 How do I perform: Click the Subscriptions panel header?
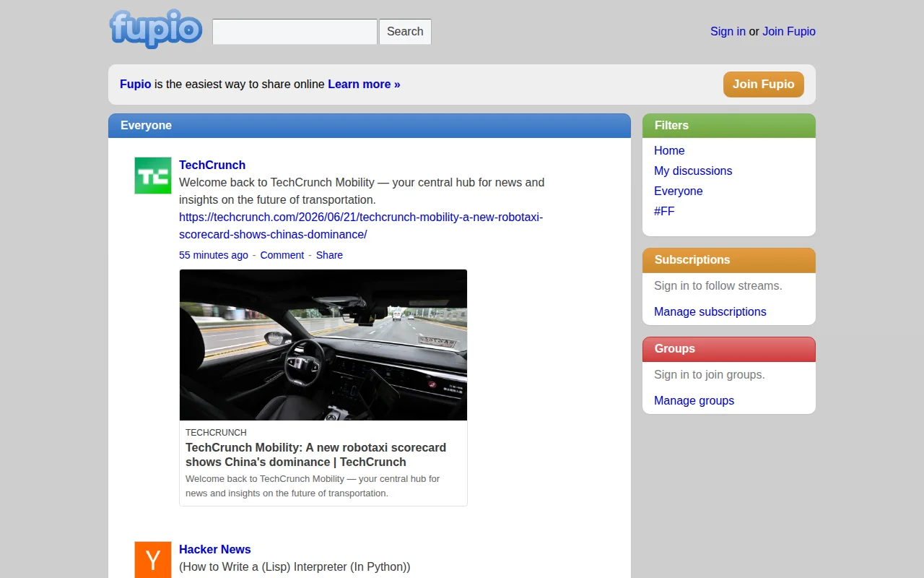coord(729,260)
